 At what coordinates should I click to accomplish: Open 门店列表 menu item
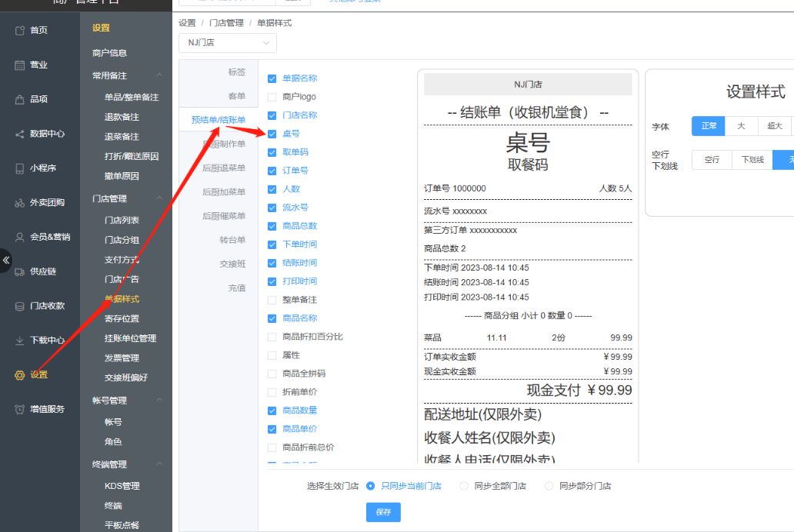click(x=122, y=220)
